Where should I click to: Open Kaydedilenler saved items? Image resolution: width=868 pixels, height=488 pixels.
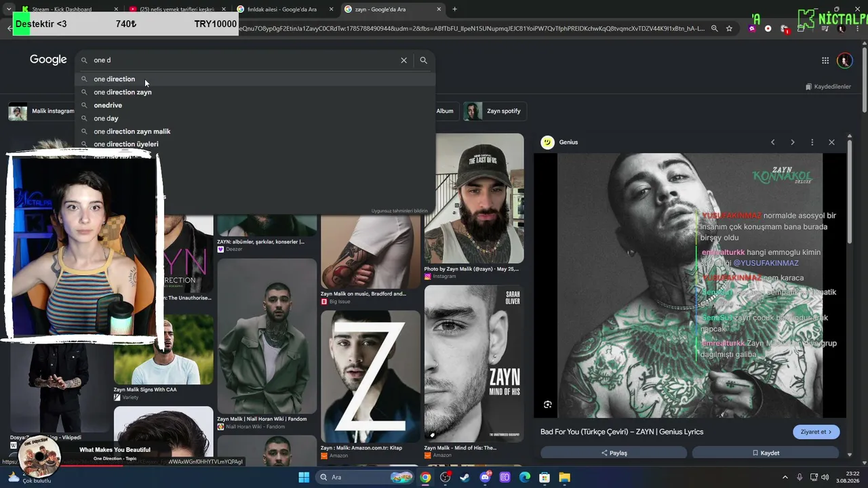pos(828,87)
